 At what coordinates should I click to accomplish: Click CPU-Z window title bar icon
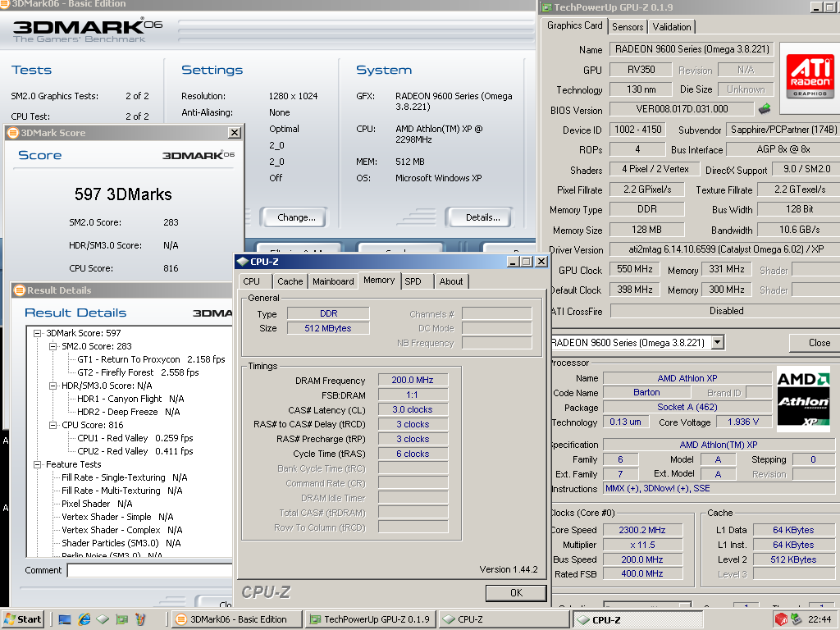click(243, 262)
